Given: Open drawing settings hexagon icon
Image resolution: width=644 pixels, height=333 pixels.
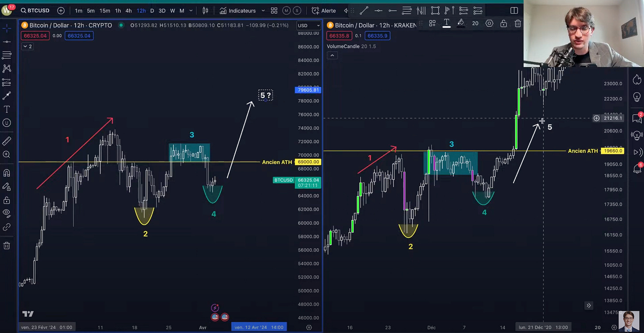Looking at the screenshot, I should pos(489,23).
